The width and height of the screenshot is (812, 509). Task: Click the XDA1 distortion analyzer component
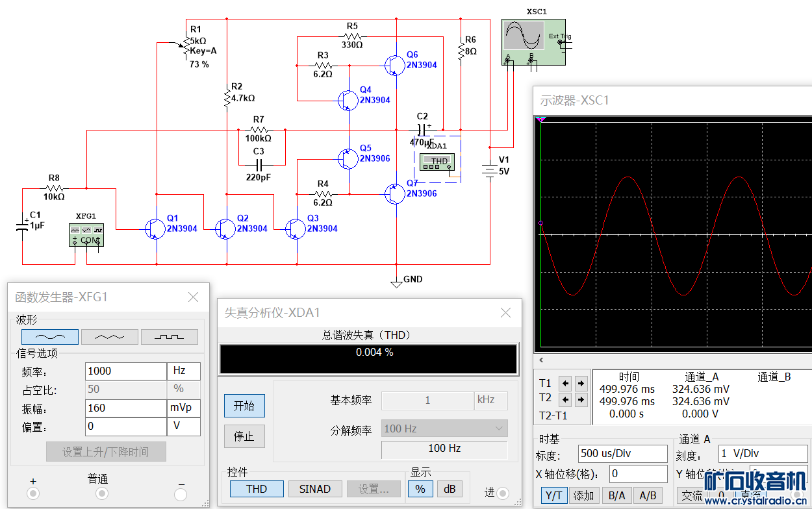tap(438, 162)
